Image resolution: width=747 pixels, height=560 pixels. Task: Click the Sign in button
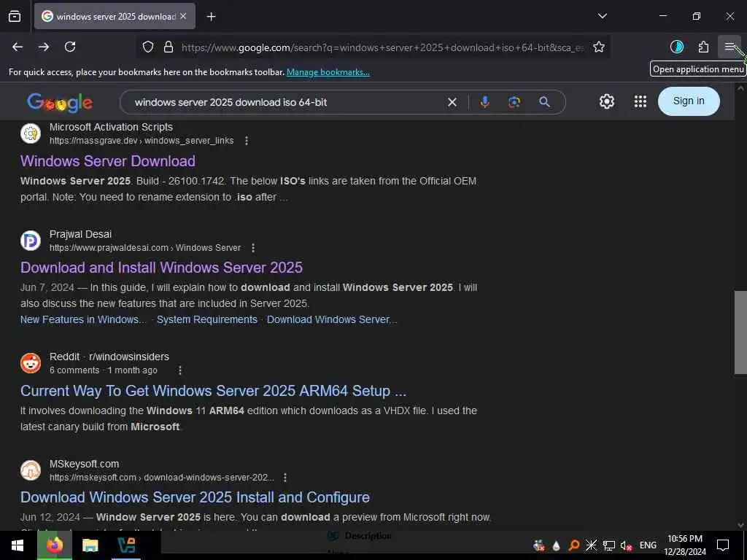tap(689, 101)
